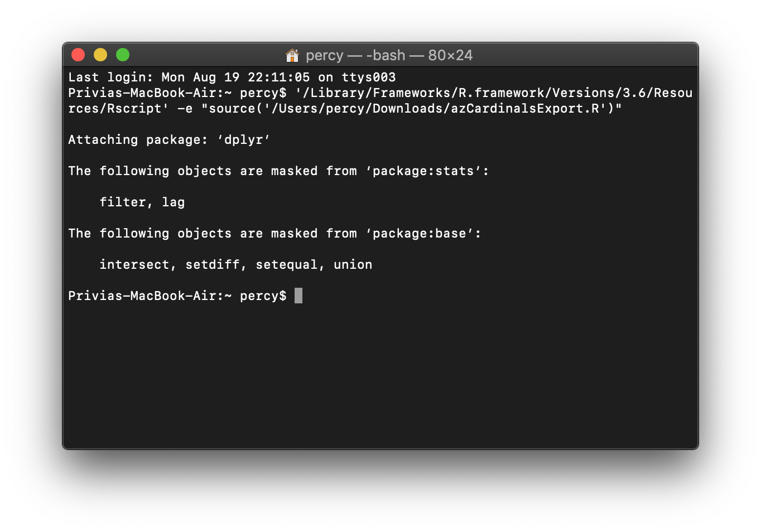Click the 'percy — -bash — 80×24' window title

[389, 55]
